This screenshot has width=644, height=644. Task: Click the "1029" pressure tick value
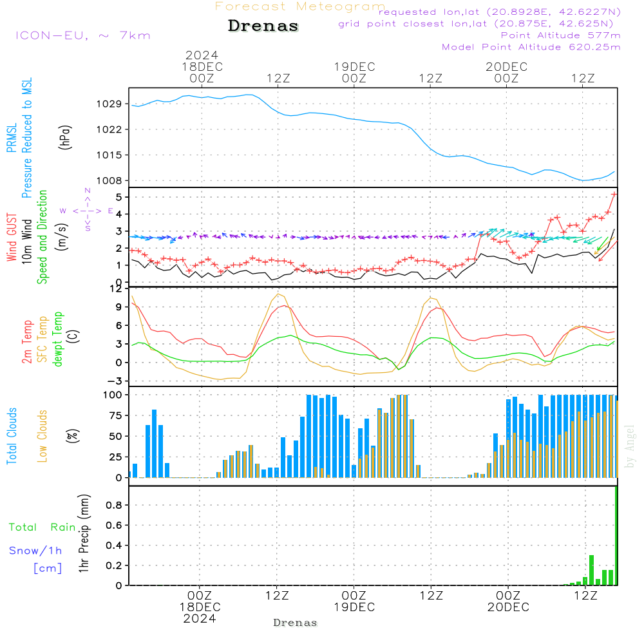[x=109, y=104]
